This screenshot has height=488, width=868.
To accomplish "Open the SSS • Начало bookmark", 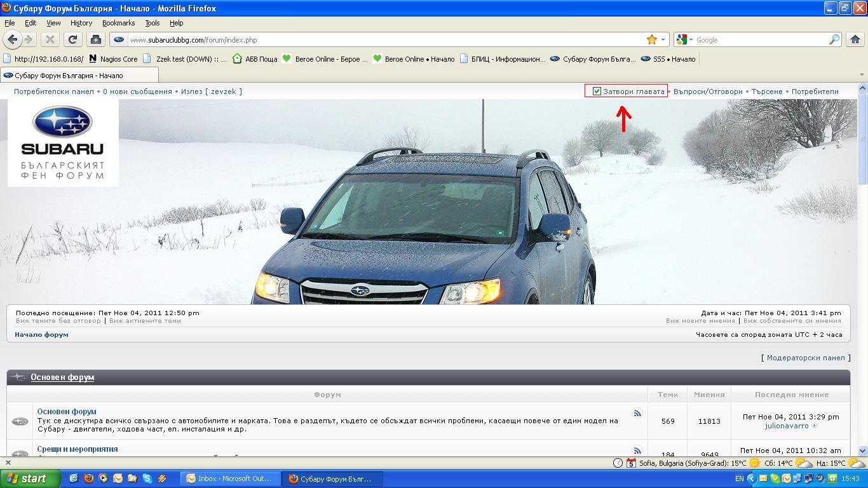I will (x=668, y=59).
